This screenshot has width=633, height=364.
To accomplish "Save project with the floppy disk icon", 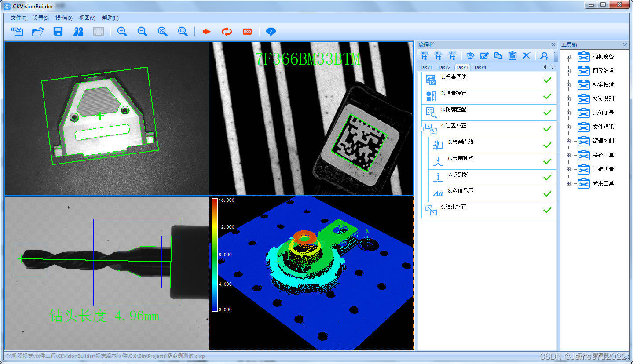I will click(58, 32).
